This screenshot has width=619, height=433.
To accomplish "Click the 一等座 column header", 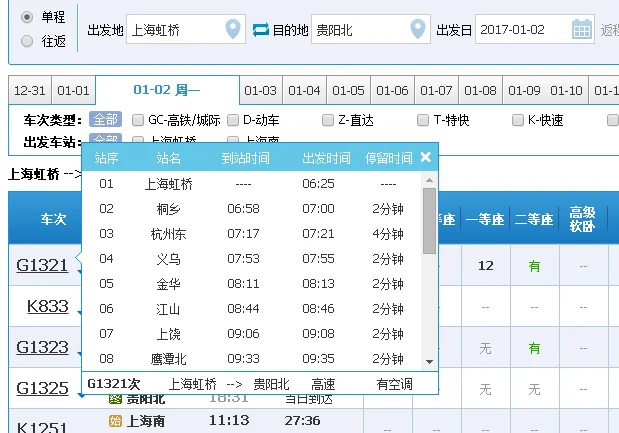I will pyautogui.click(x=485, y=219).
